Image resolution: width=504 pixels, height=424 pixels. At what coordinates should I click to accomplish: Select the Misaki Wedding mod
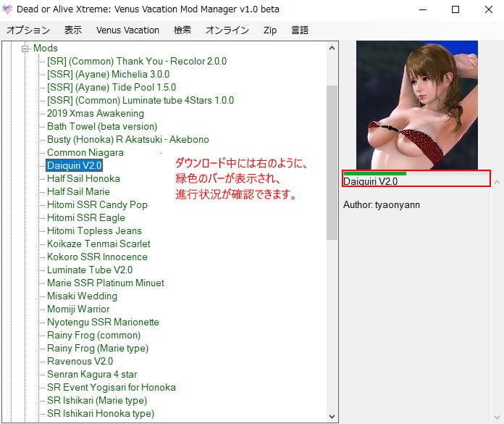click(82, 296)
